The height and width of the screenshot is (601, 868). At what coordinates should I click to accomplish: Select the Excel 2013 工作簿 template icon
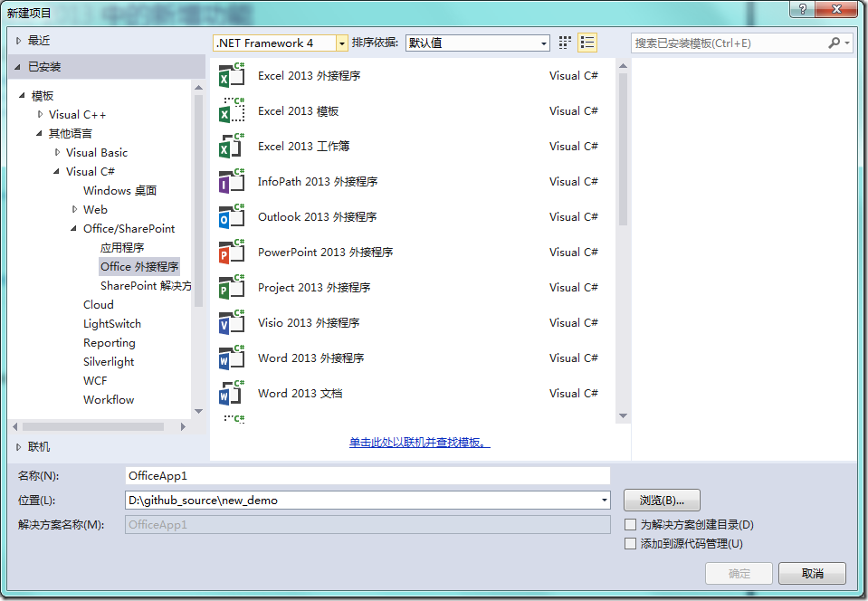pyautogui.click(x=232, y=146)
